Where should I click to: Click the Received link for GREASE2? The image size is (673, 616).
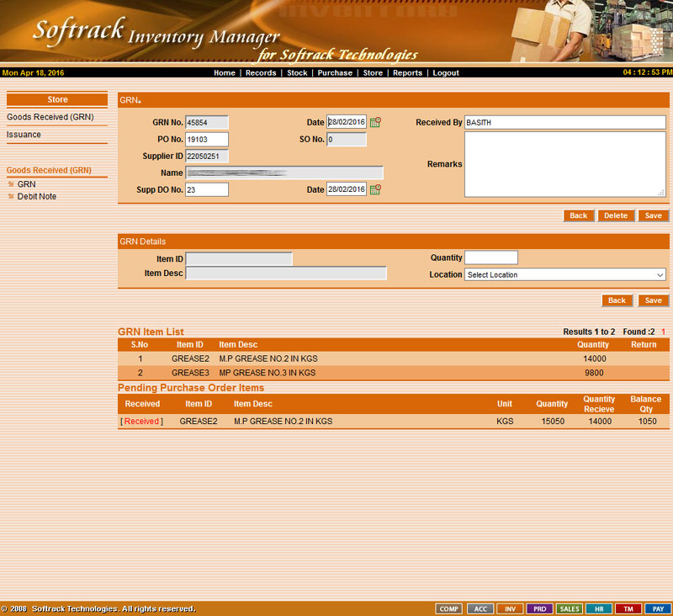coord(141,421)
